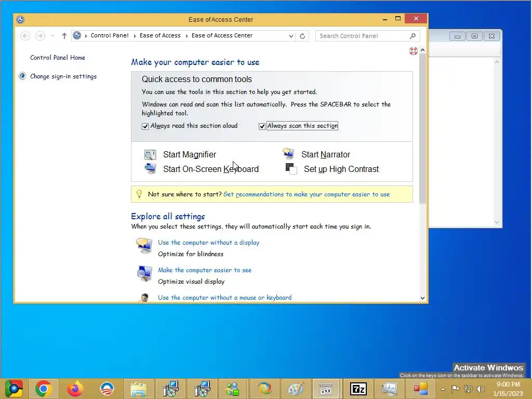The width and height of the screenshot is (532, 399).
Task: Click the vertical scrollbar thumb
Action: click(422, 129)
